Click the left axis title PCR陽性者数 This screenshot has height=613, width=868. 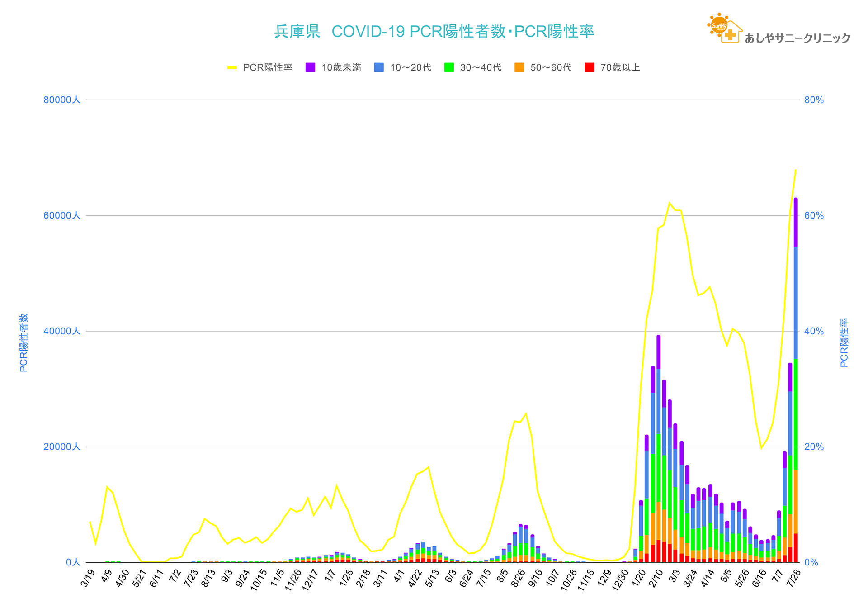pyautogui.click(x=24, y=342)
